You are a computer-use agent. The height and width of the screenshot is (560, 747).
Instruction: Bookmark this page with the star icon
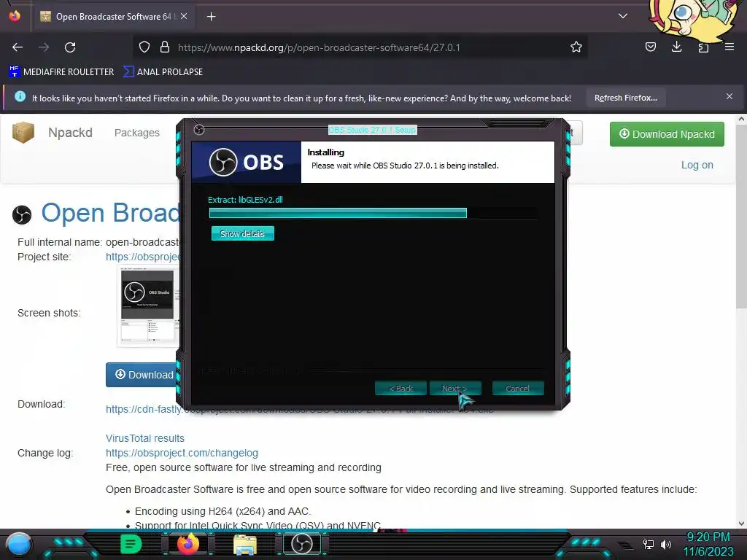click(576, 47)
